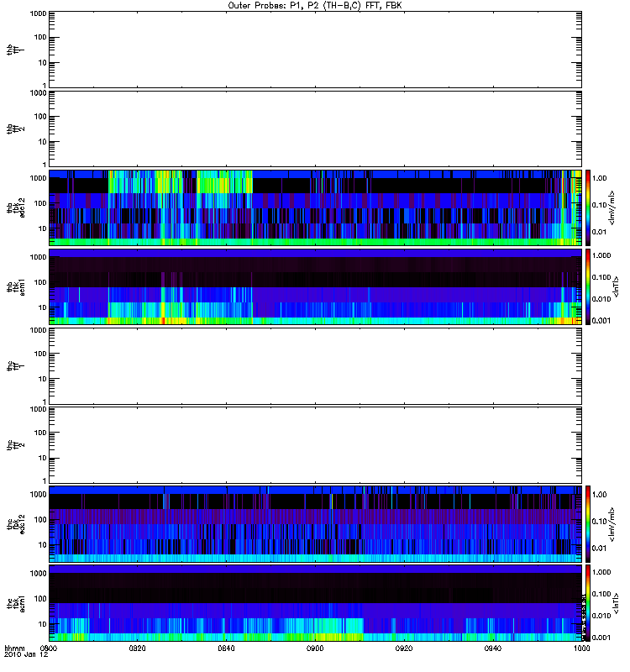Select the thc fbk scm1 spectrogram panel
This screenshot has width=630, height=672.
pyautogui.click(x=315, y=603)
